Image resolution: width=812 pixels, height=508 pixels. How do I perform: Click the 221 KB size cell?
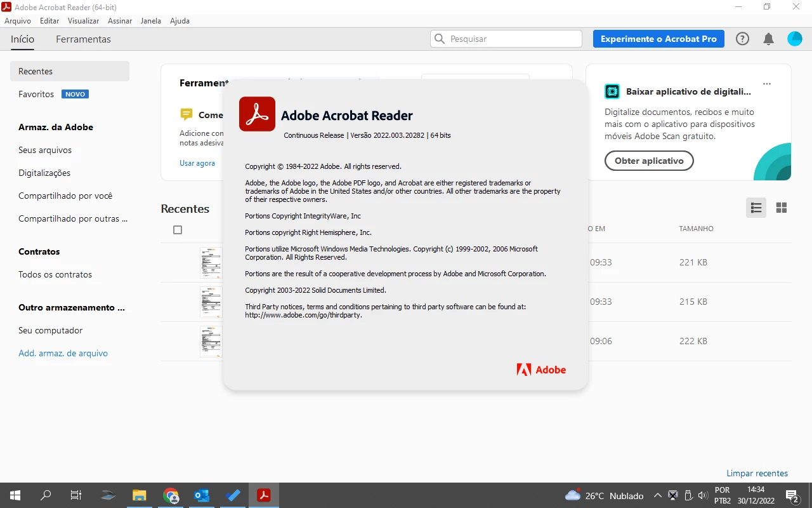click(x=693, y=262)
